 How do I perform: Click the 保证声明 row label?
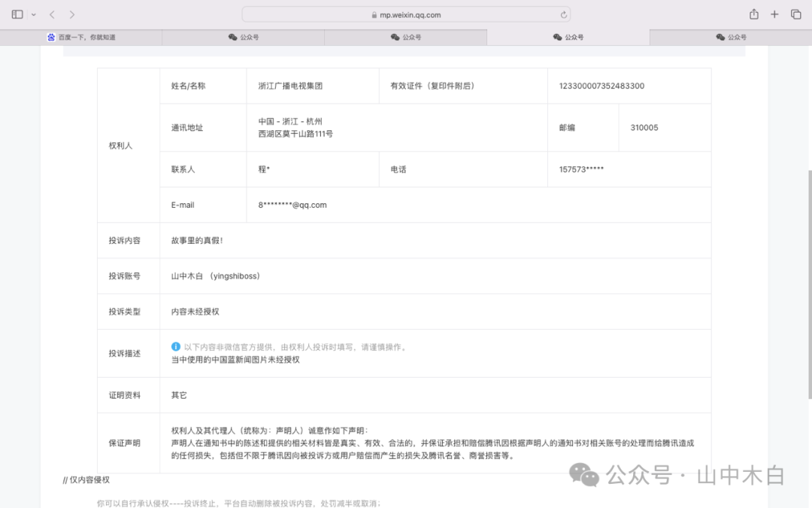click(124, 443)
